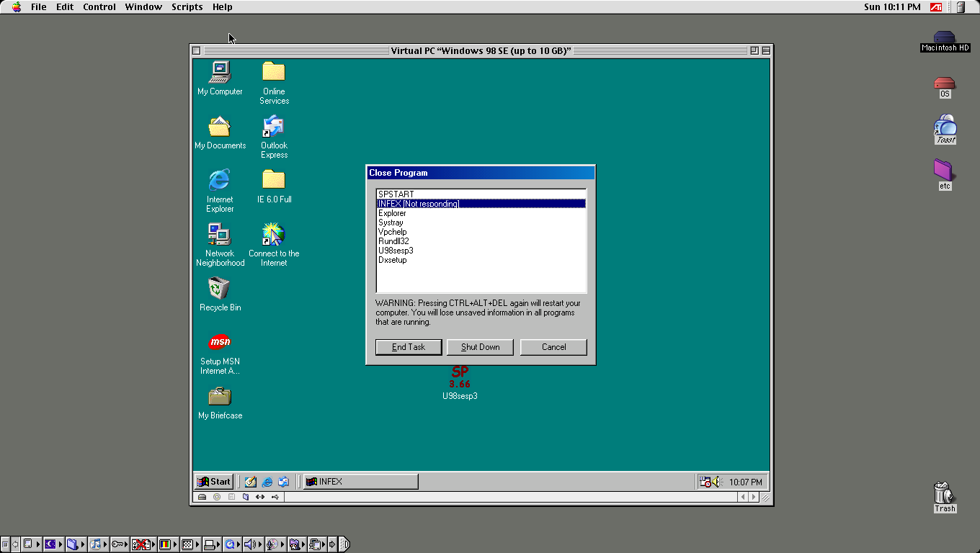Open the monitor resolution checkerboard control strip module
This screenshot has width=980, height=553.
(190, 544)
